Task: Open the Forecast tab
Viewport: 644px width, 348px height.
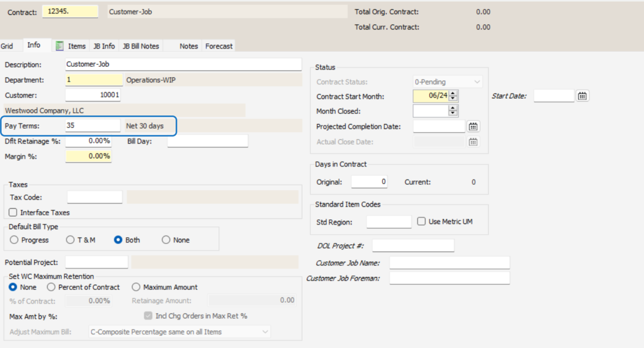Action: pos(219,46)
